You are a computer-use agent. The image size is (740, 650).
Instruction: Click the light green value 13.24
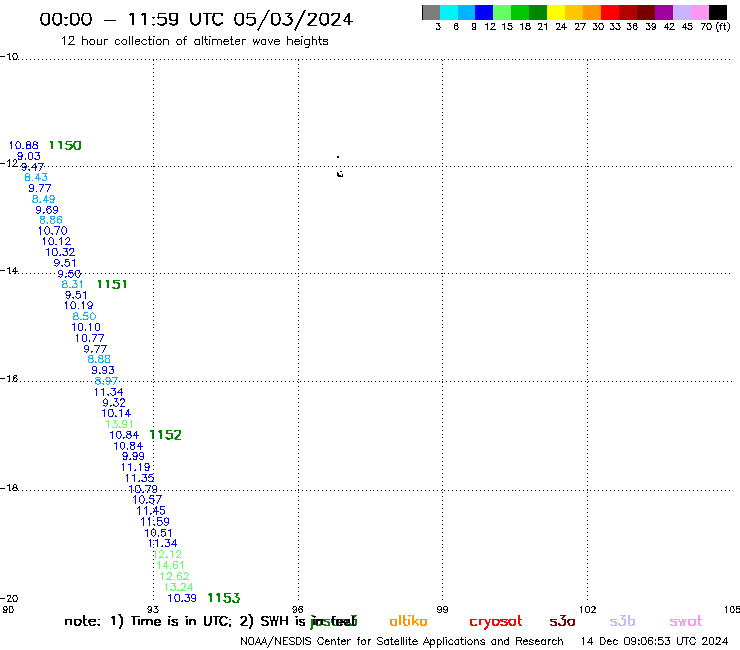tap(178, 587)
